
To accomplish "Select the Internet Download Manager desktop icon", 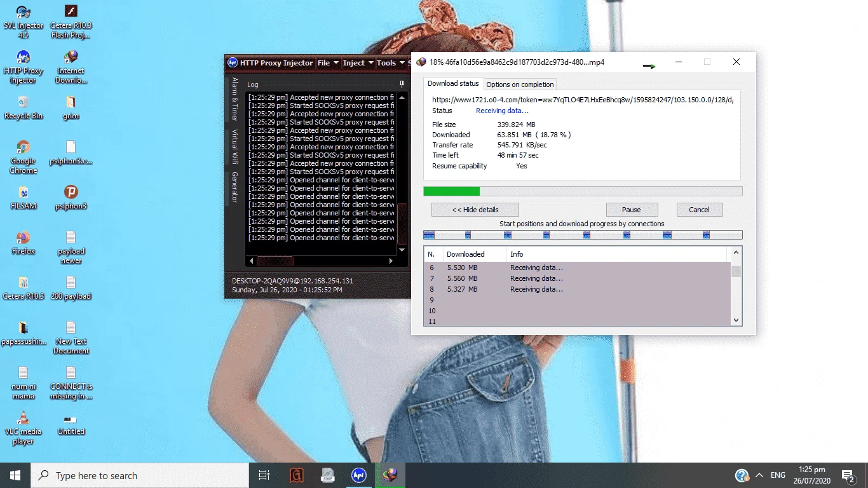I will (x=71, y=67).
